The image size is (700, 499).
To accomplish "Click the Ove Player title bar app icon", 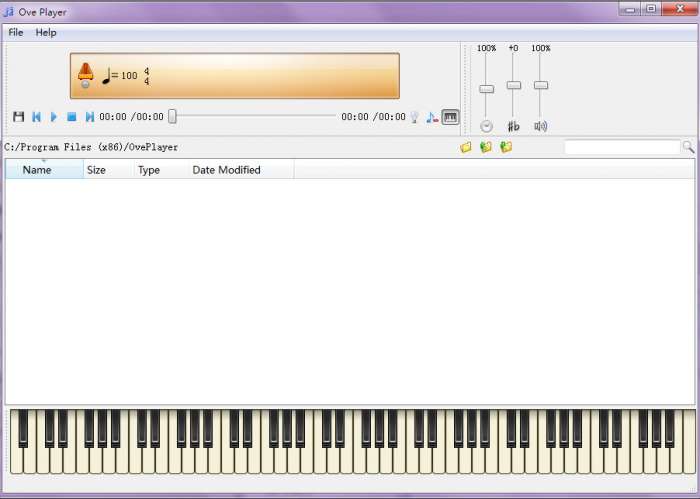I will point(8,12).
